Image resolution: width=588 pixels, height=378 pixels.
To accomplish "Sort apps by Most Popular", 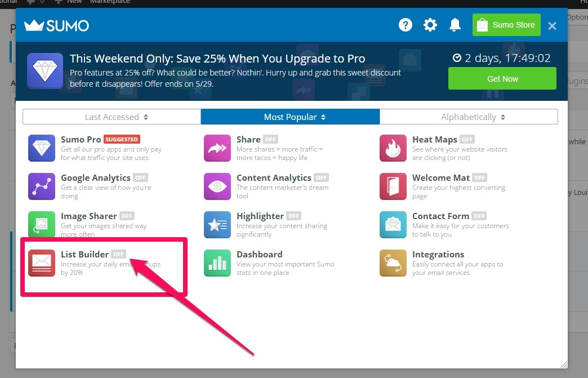I will pos(290,117).
